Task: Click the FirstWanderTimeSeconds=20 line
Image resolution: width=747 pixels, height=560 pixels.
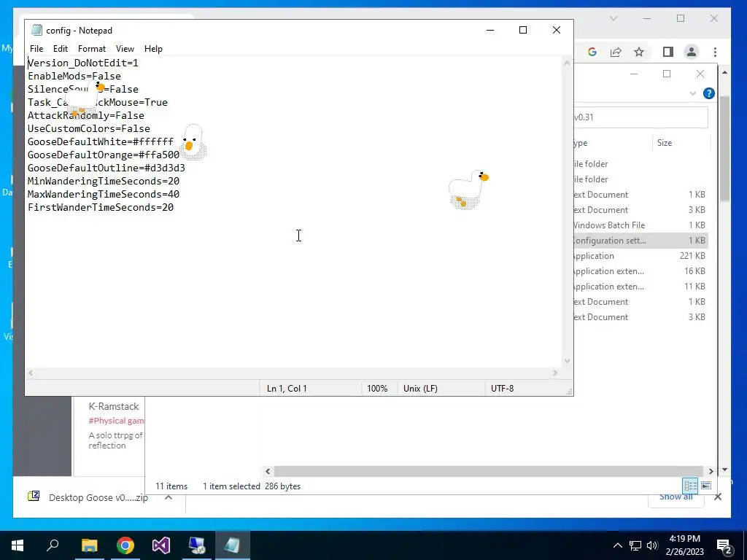Action: click(101, 207)
